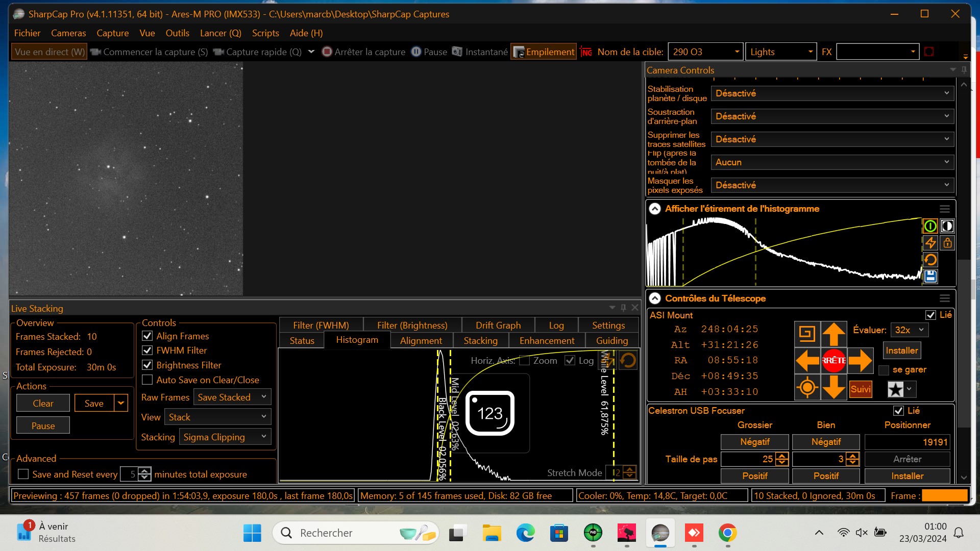Save stretch settings with the floppy disk icon
This screenshot has height=551, width=980.
pyautogui.click(x=930, y=277)
